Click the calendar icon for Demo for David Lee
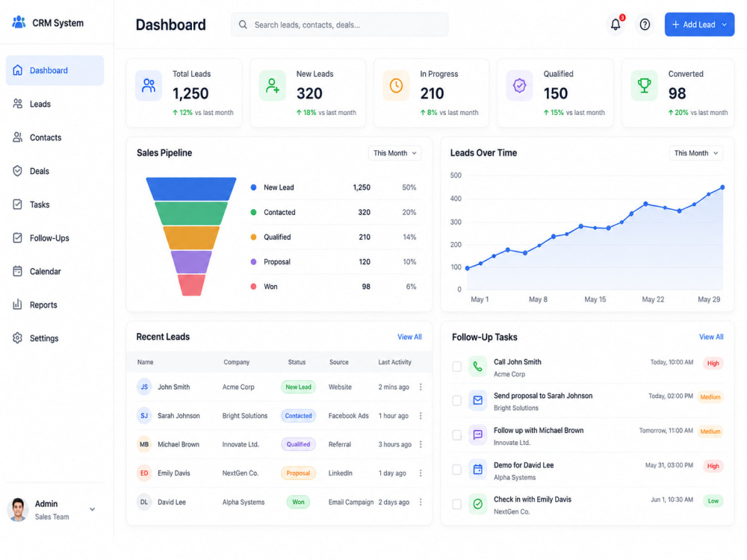Viewport: 747px width, 560px height. (x=477, y=470)
